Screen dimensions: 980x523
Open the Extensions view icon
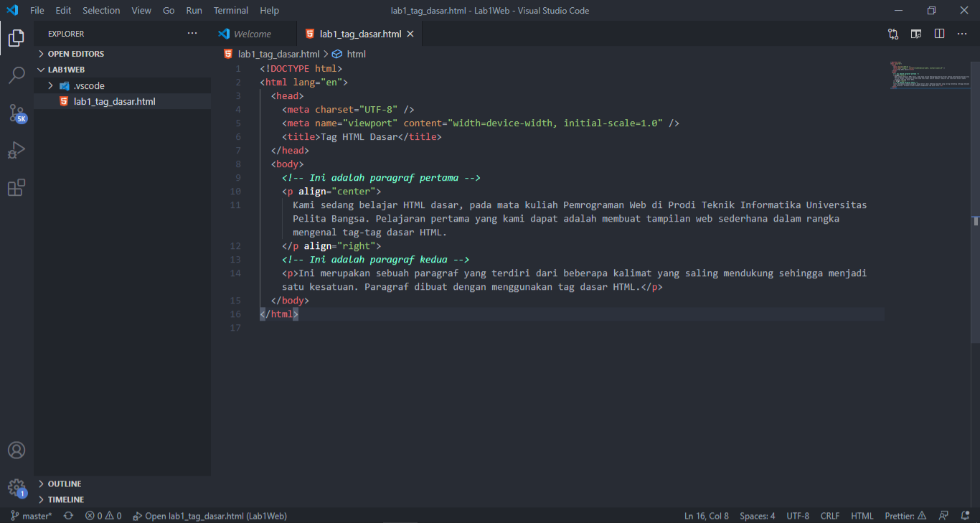tap(17, 187)
